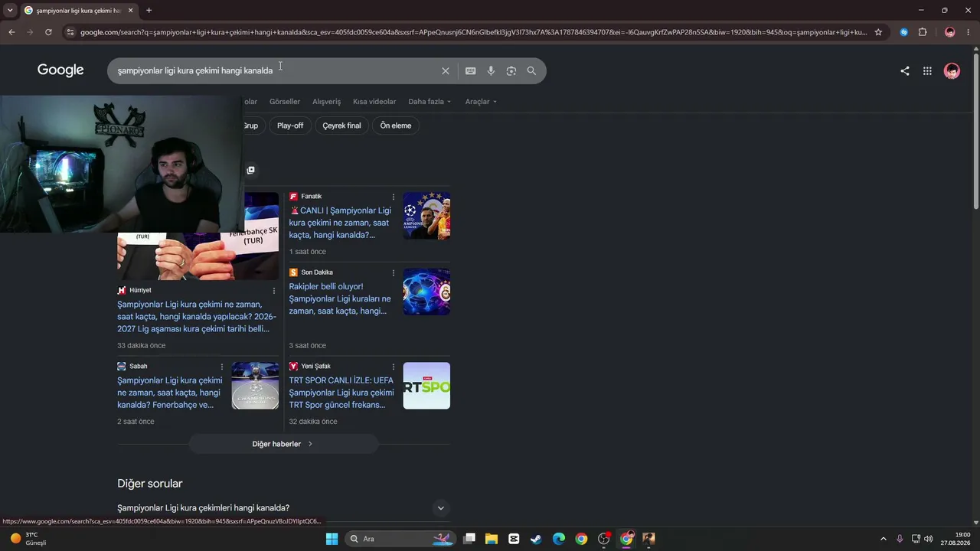Screen dimensions: 980x551
Task: Open more options for the Fanatik article
Action: pyautogui.click(x=394, y=197)
